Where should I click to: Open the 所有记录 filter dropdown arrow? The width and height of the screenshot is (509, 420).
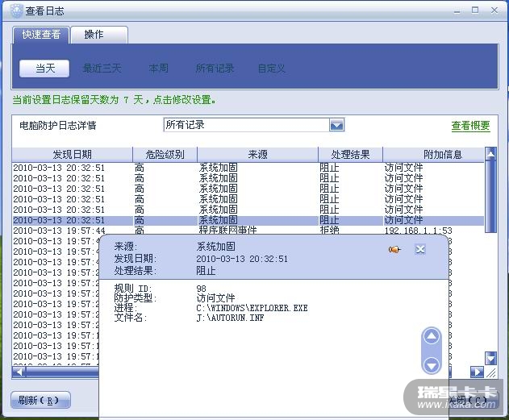336,125
